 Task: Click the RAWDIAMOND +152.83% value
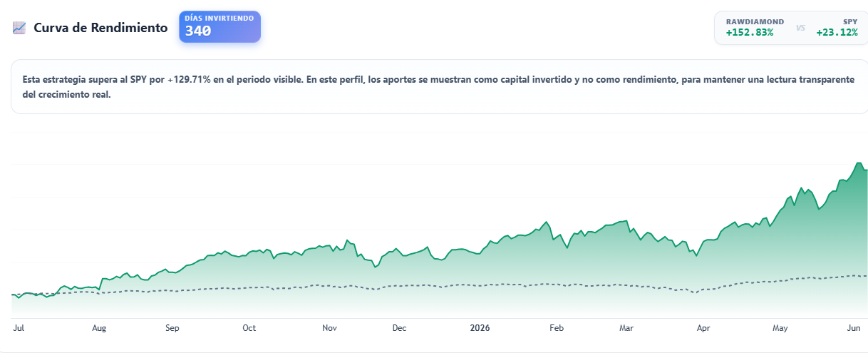point(750,32)
